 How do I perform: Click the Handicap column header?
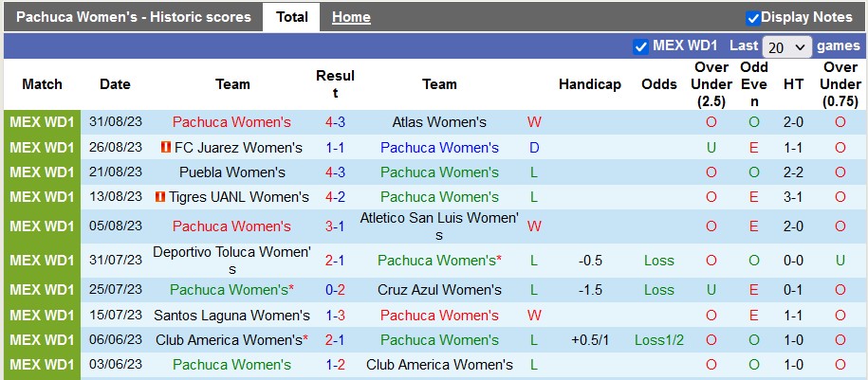[x=589, y=84]
